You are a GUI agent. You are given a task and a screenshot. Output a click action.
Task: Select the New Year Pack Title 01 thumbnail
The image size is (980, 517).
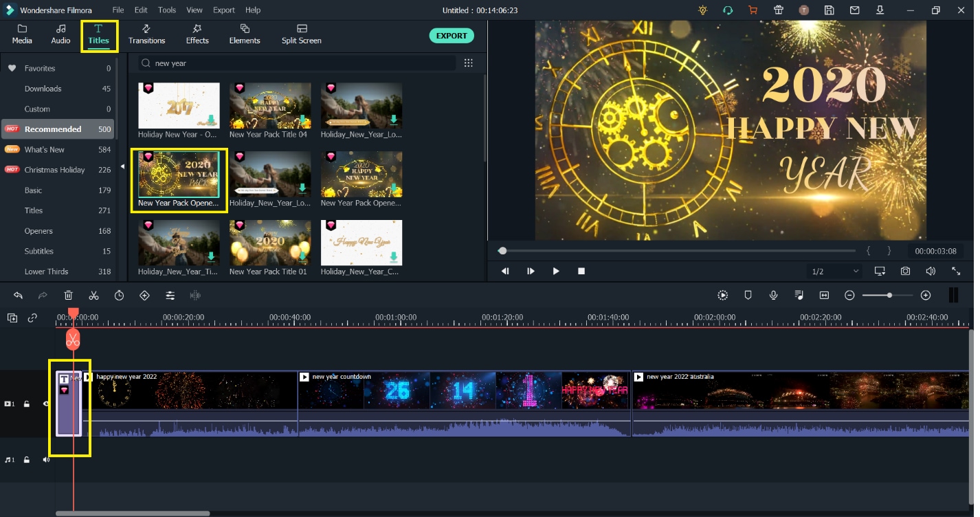click(x=270, y=243)
